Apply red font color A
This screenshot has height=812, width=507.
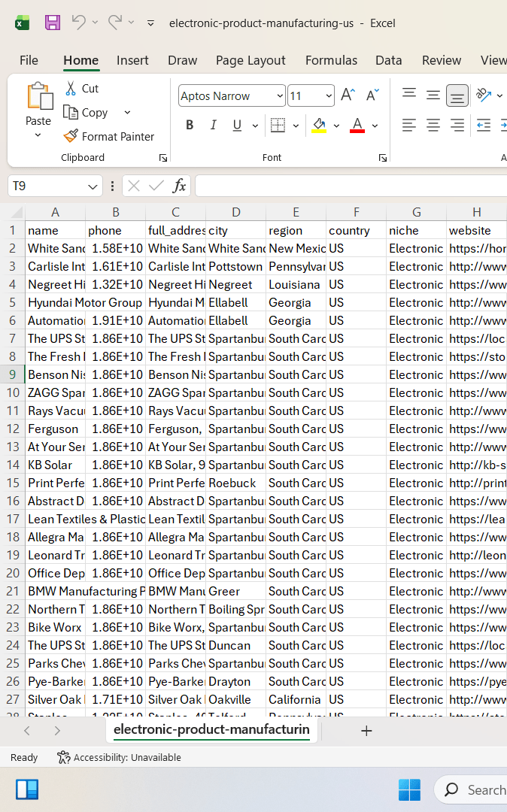[x=357, y=126]
